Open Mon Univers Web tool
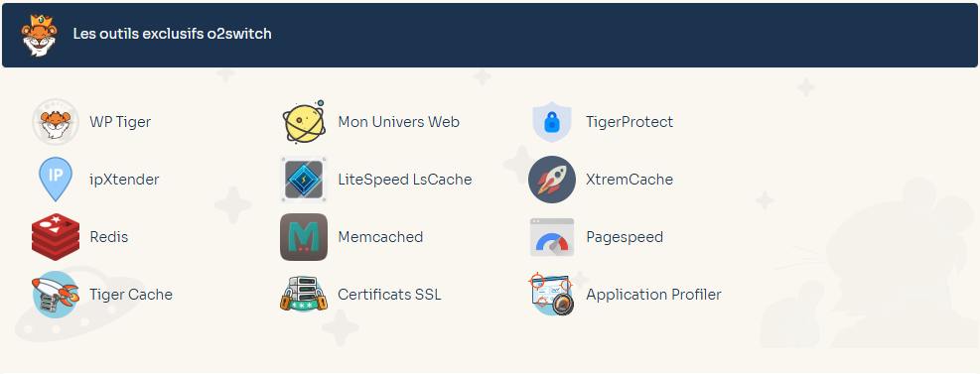This screenshot has height=374, width=980. (399, 122)
